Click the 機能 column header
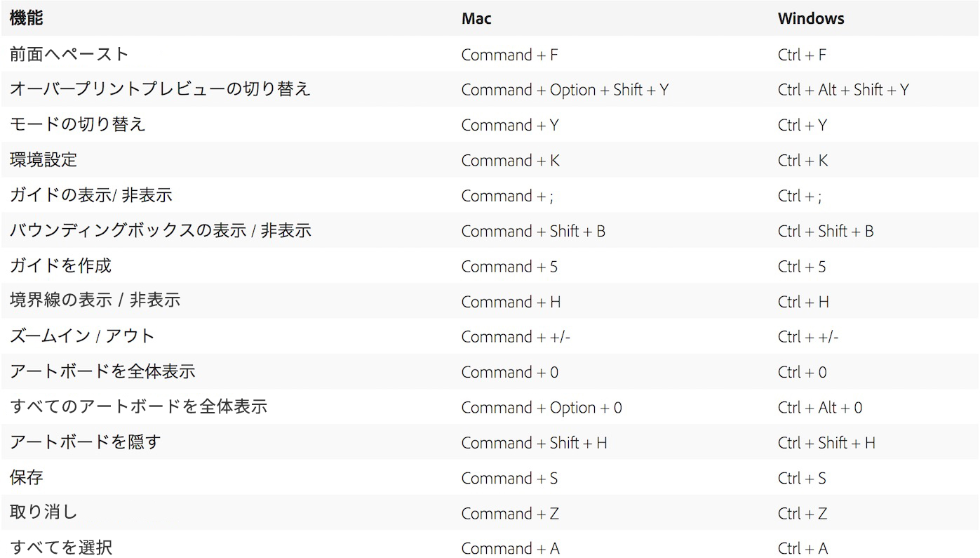 [x=27, y=18]
